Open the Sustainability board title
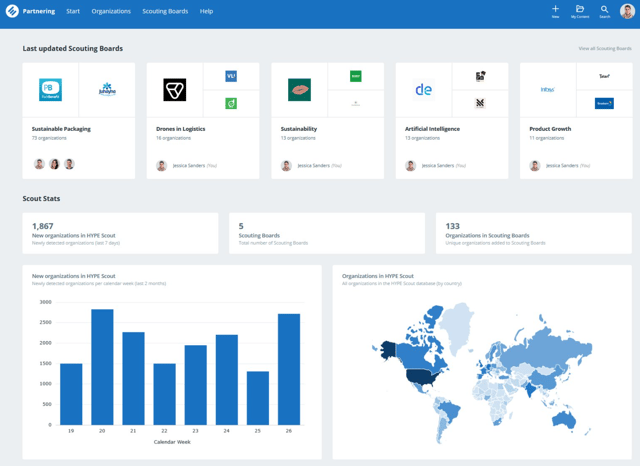Screen dimensions: 640x466 click(299, 129)
